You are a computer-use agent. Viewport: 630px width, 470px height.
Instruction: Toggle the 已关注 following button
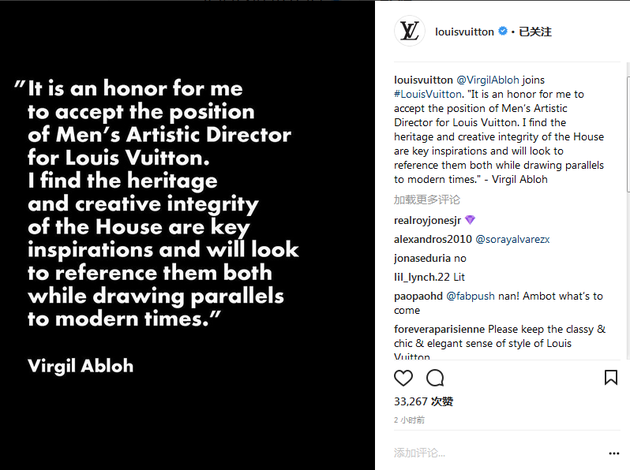(535, 31)
